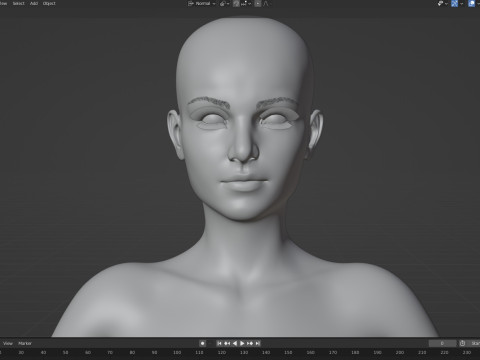Open the Add menu in viewport header
Image resolution: width=480 pixels, height=360 pixels.
coord(34,3)
